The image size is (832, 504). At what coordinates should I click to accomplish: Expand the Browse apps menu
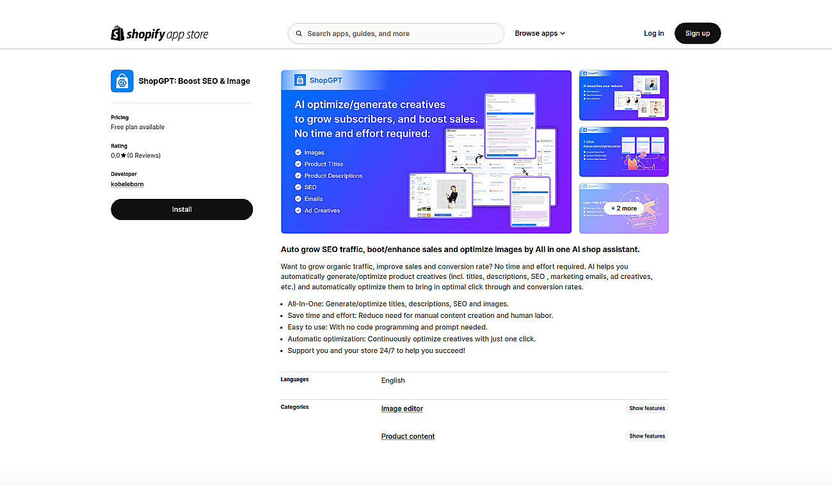[x=540, y=33]
